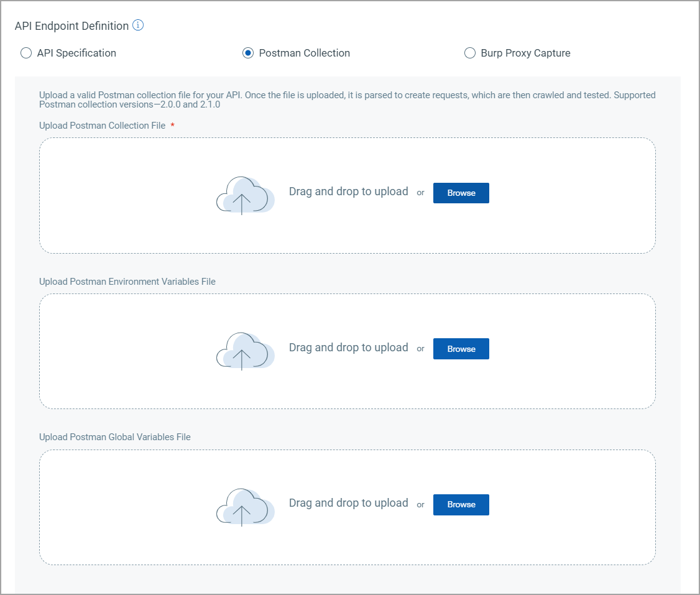The image size is (700, 595).
Task: Browse for the Postman Collection file
Action: pyautogui.click(x=461, y=193)
